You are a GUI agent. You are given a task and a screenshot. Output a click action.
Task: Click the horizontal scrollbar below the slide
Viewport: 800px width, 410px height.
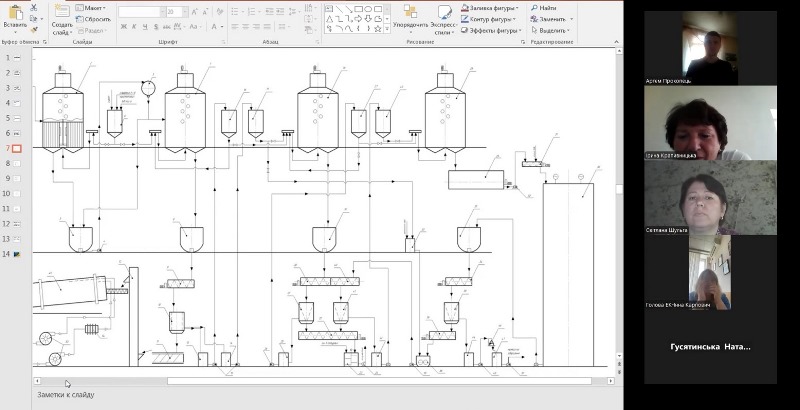click(x=380, y=381)
